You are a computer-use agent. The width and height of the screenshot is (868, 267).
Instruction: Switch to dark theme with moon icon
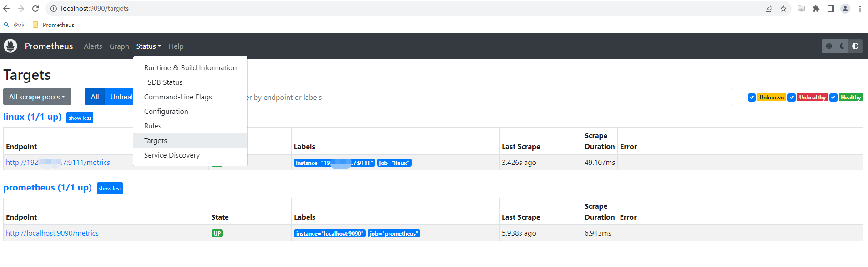tap(842, 46)
